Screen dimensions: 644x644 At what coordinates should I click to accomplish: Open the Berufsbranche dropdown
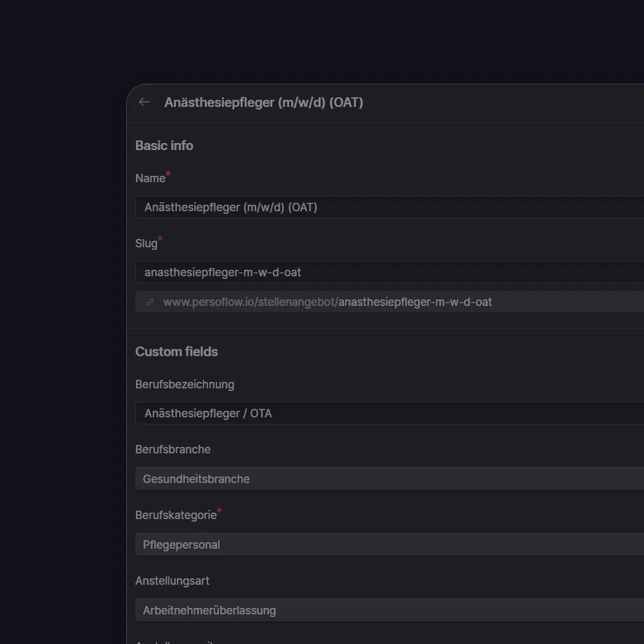click(390, 479)
